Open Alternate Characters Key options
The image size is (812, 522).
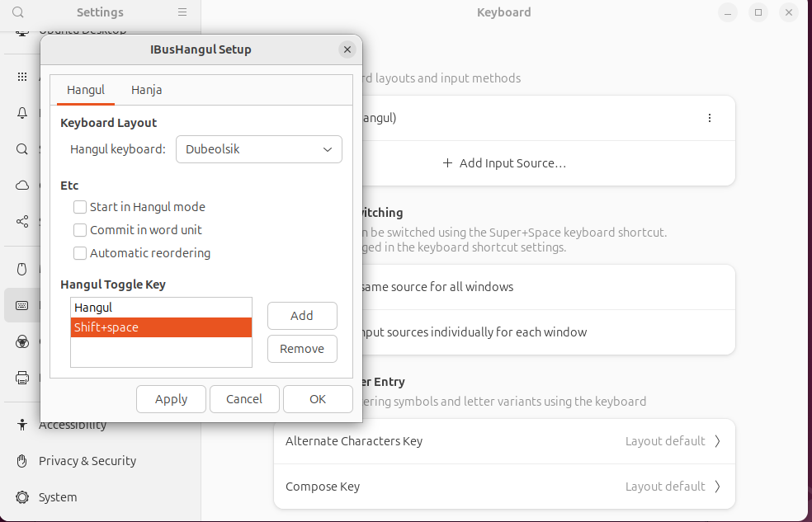[x=504, y=441]
